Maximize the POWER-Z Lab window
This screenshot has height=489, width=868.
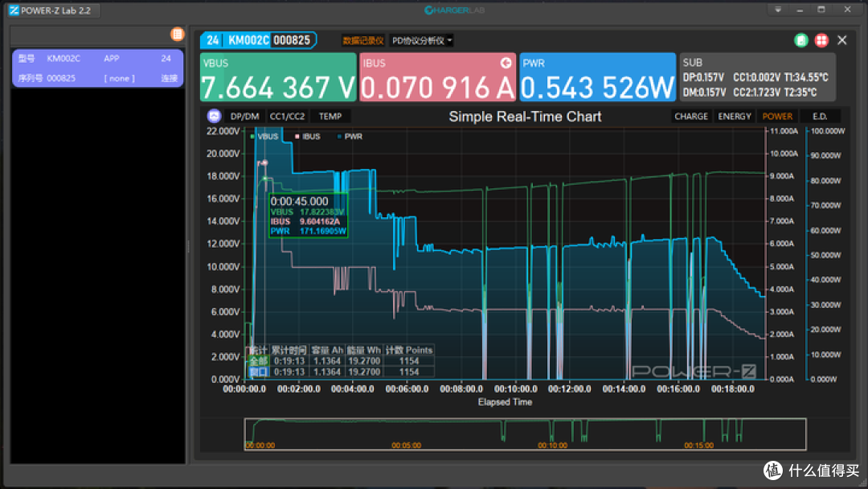tap(821, 10)
